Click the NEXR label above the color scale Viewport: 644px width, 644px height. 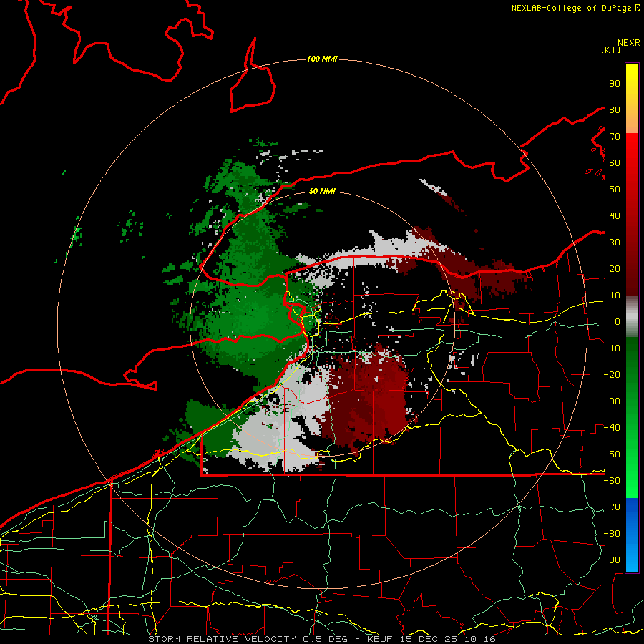click(x=628, y=43)
